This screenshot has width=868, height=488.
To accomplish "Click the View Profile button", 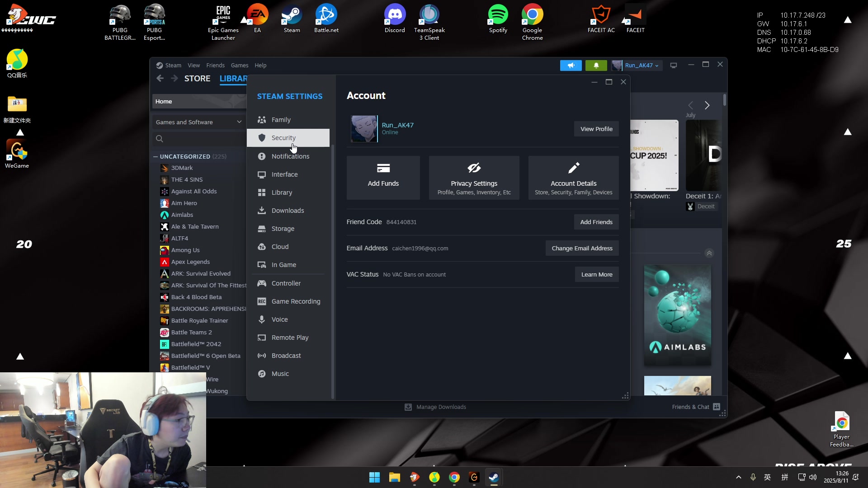I will coord(596,129).
